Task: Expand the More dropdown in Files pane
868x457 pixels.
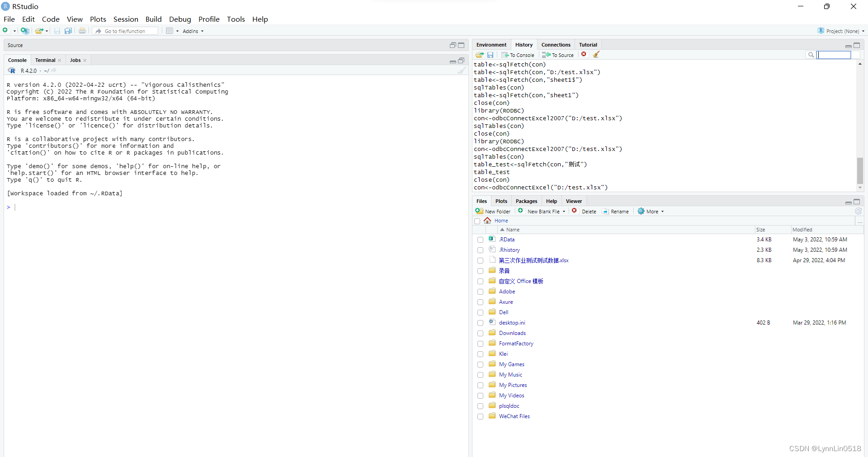Action: [x=650, y=211]
